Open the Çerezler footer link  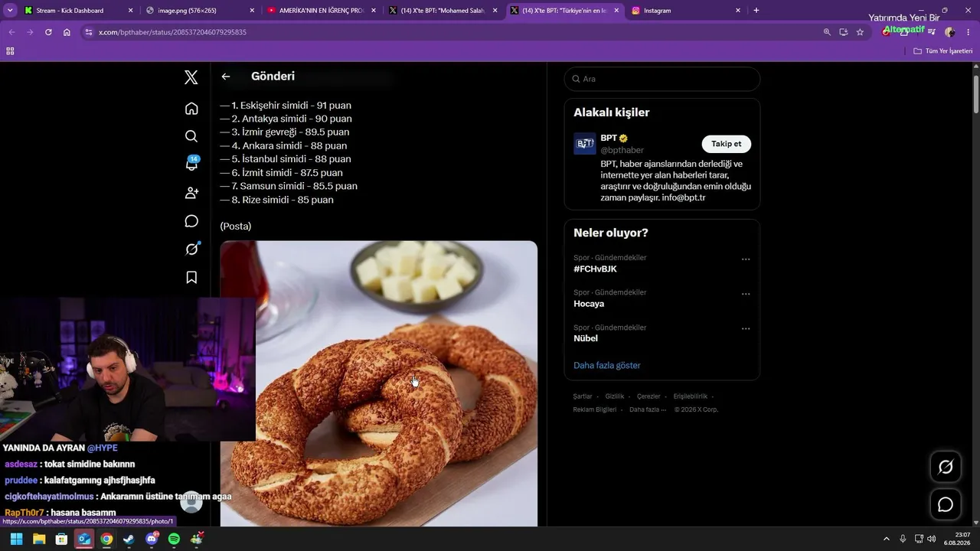(648, 396)
